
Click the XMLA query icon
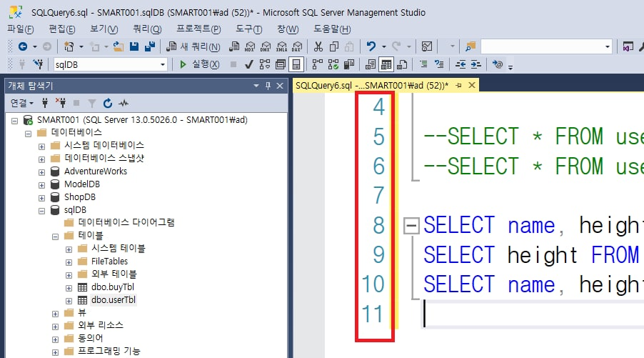point(282,46)
